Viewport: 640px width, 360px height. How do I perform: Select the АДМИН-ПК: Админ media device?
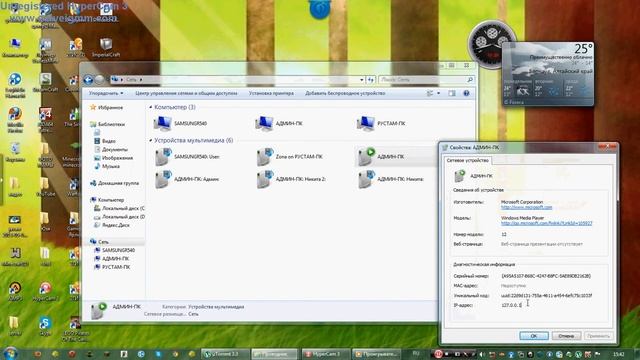(x=187, y=179)
